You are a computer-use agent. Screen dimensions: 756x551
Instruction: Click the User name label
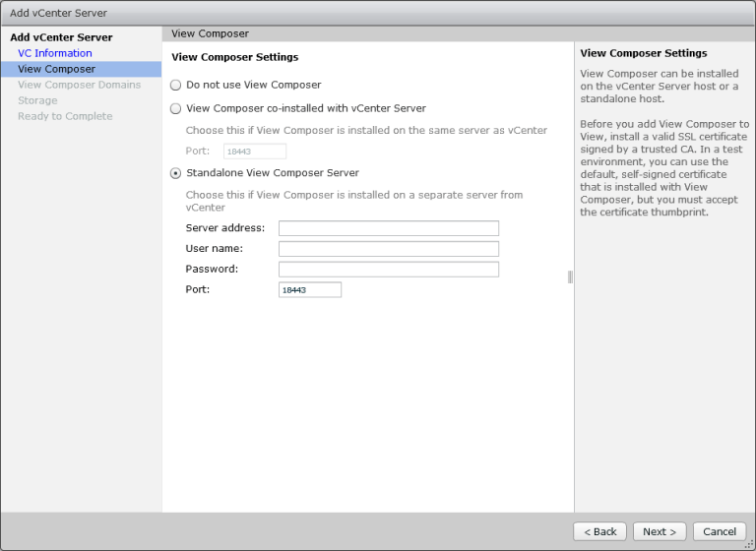click(214, 249)
